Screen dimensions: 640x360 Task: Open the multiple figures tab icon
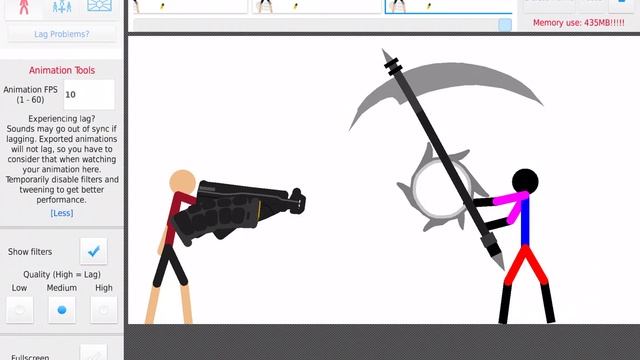tap(62, 7)
